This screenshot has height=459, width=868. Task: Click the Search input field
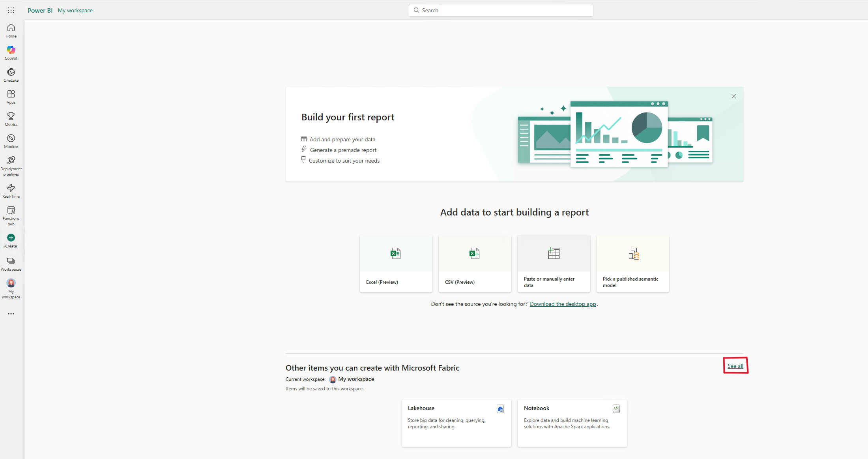501,10
